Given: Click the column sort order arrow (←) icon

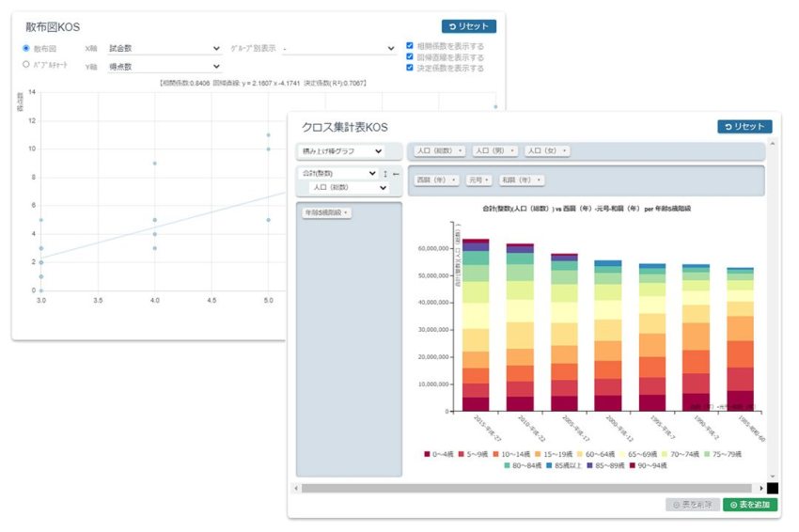Looking at the screenshot, I should point(396,174).
